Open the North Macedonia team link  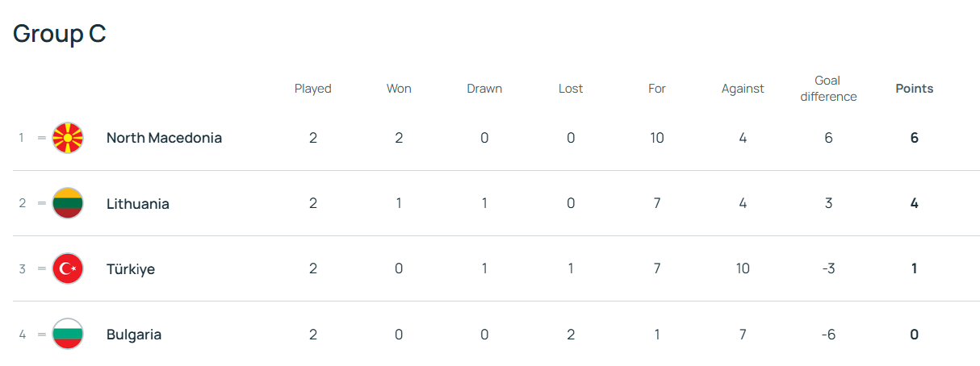164,138
